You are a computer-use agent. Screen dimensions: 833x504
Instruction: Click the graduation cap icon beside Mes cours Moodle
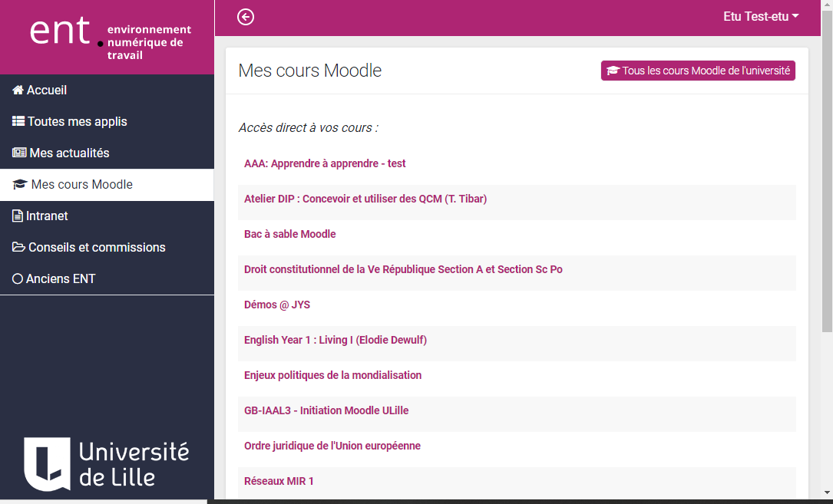[x=17, y=183]
